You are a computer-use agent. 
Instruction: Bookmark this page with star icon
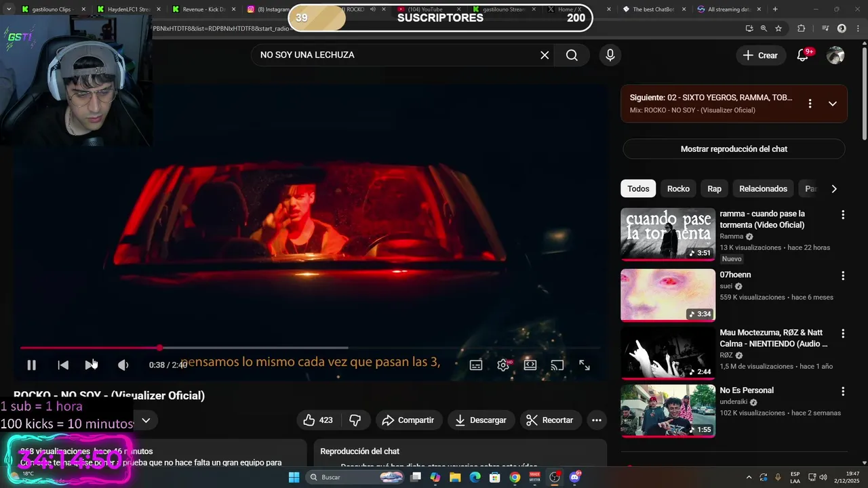(x=778, y=28)
